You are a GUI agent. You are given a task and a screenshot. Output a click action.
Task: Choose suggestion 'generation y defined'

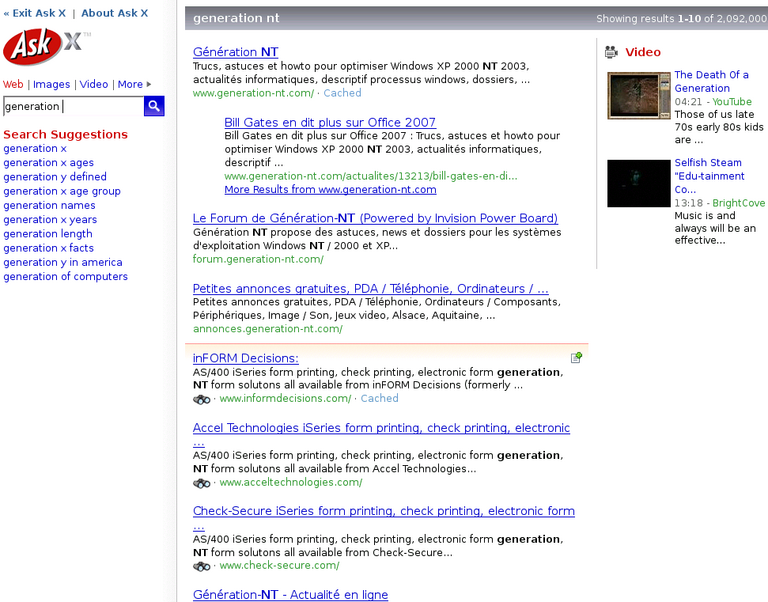pyautogui.click(x=55, y=177)
